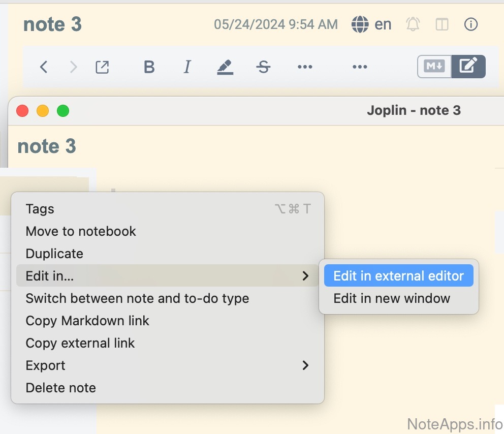Switch to the rich text editor toggle
Screen dimensions: 504x434
[x=468, y=66]
